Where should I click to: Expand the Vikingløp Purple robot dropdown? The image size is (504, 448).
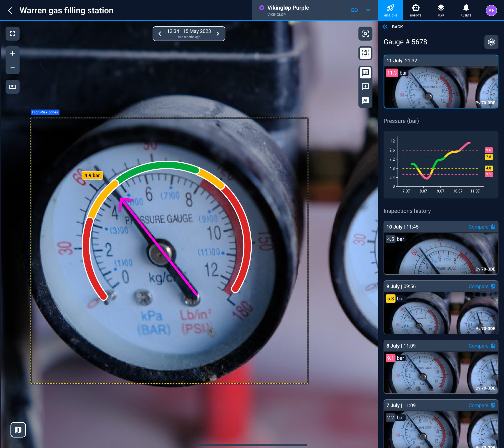(368, 10)
